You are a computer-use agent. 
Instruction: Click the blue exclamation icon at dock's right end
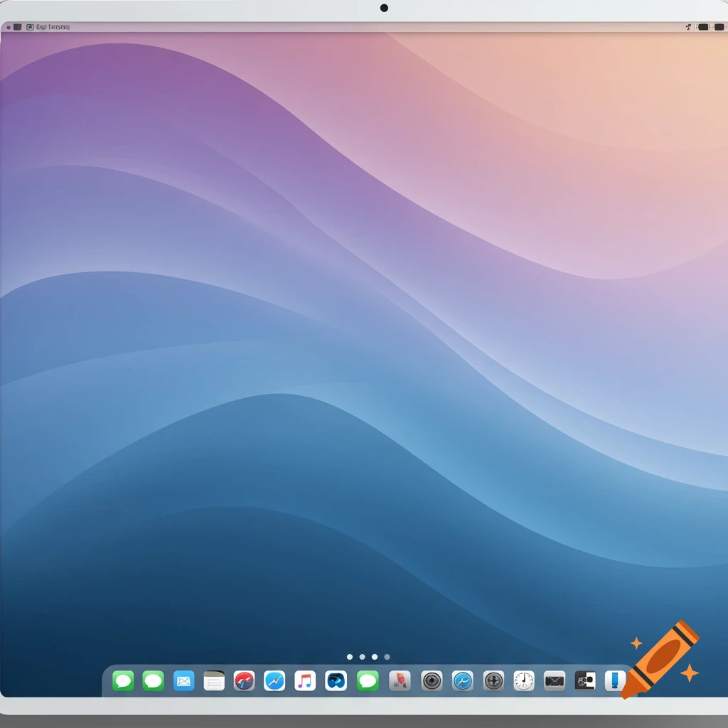click(x=615, y=681)
